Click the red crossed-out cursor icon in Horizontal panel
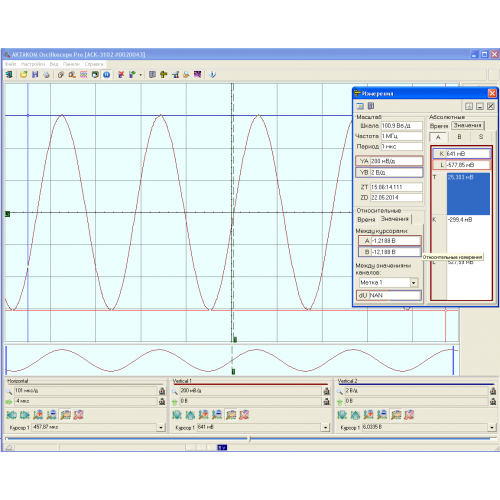The height and width of the screenshot is (500, 500). pos(78,415)
